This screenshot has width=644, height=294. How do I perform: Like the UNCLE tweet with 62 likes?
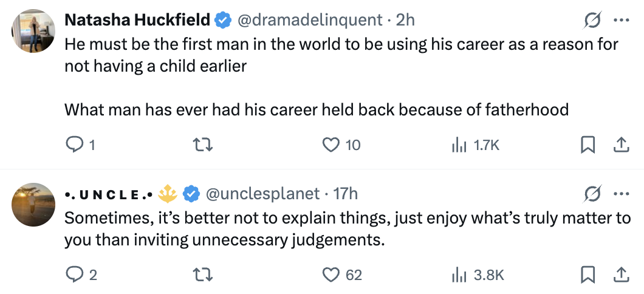pos(330,275)
